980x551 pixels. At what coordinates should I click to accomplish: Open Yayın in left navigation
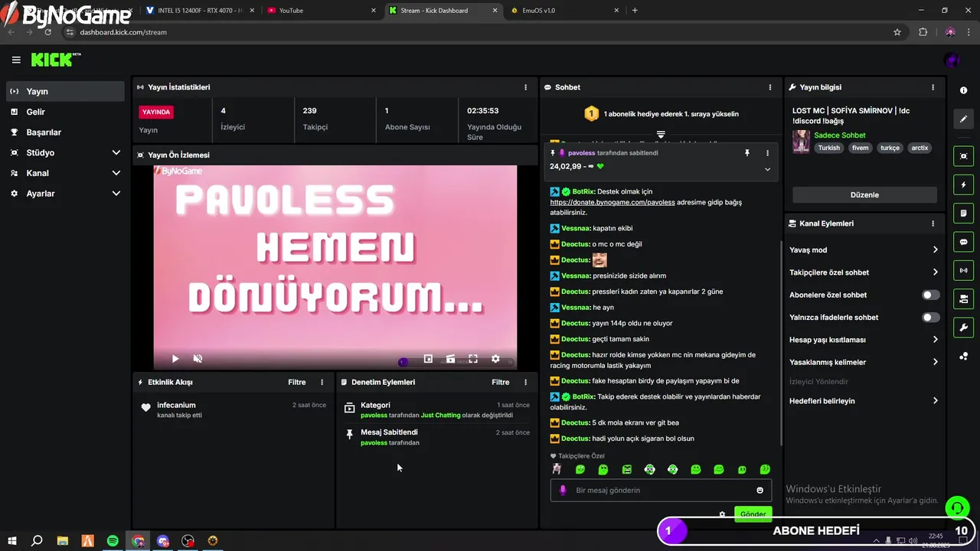tap(65, 91)
